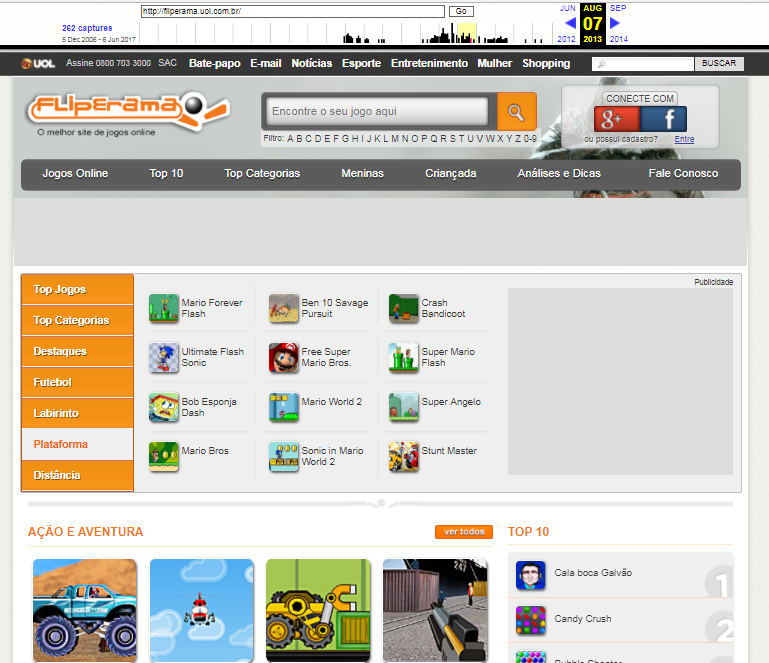Open the helicopter game thumbnail

coord(202,611)
